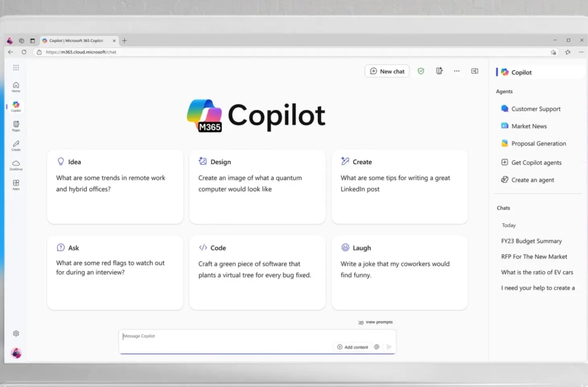Screen dimensions: 588x387
Task: Select Copilot icon in left sidebar
Action: tap(16, 106)
